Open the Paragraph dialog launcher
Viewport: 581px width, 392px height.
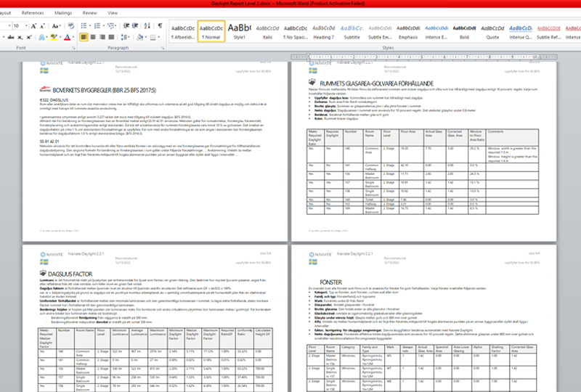point(163,48)
